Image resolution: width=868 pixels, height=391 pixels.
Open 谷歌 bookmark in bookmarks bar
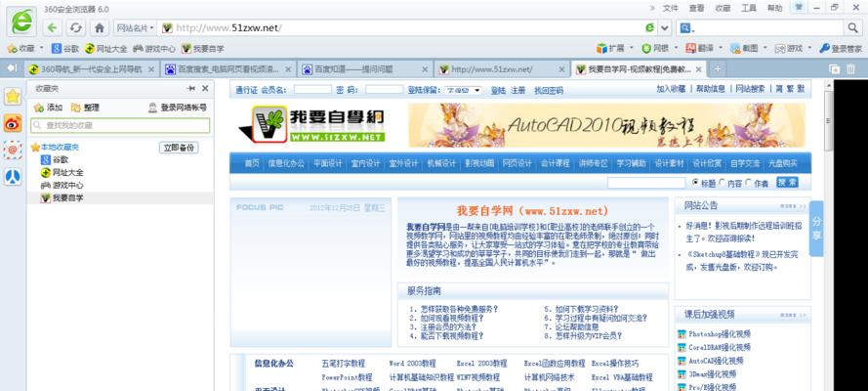(65, 48)
